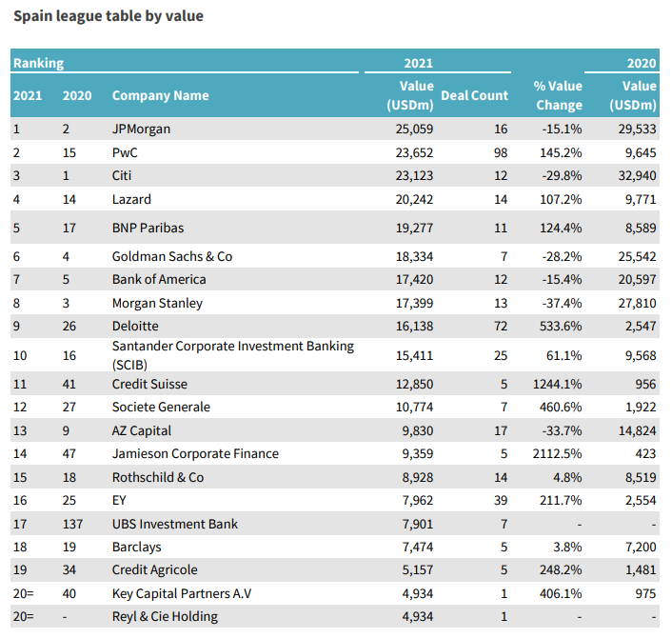
Task: Select Credit Suisse's 1244.1% value change
Action: [x=558, y=384]
